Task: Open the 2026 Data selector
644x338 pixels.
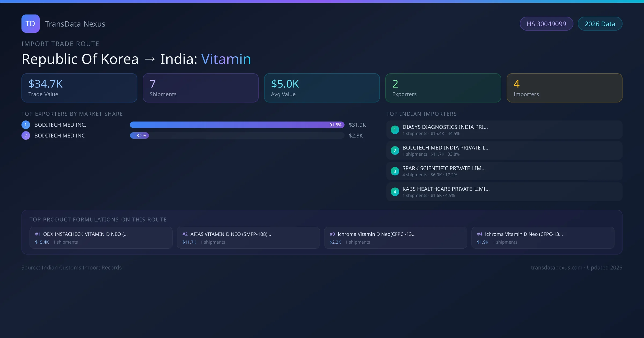Action: click(600, 24)
